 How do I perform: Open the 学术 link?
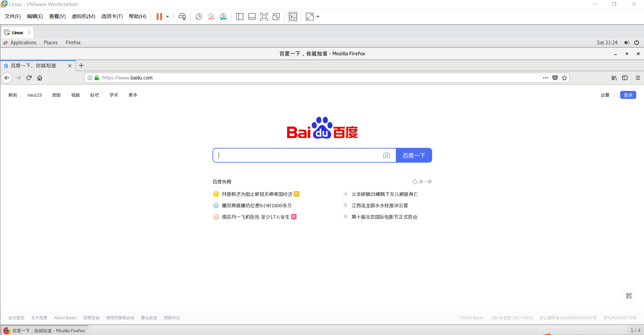click(x=114, y=95)
